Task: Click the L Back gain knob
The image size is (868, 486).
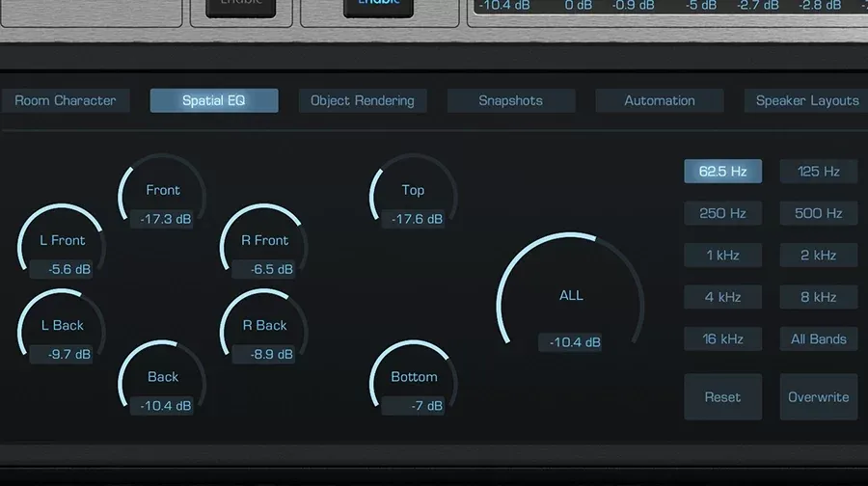Action: [62, 325]
